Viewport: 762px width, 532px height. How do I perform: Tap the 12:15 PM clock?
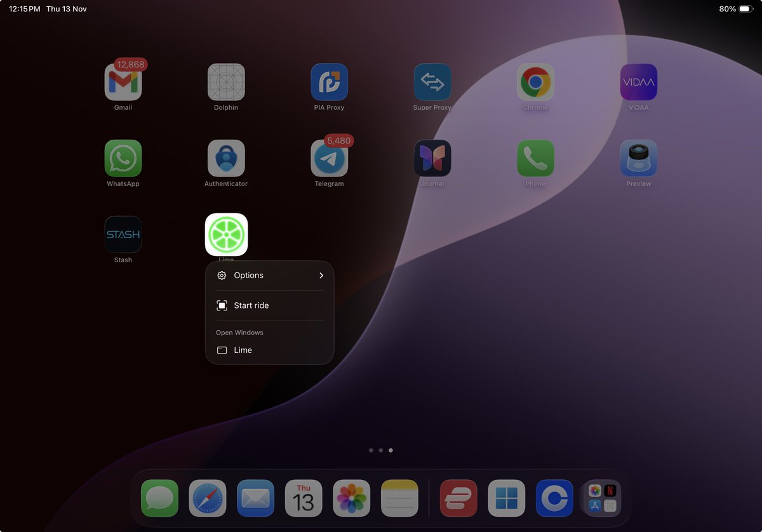point(24,9)
